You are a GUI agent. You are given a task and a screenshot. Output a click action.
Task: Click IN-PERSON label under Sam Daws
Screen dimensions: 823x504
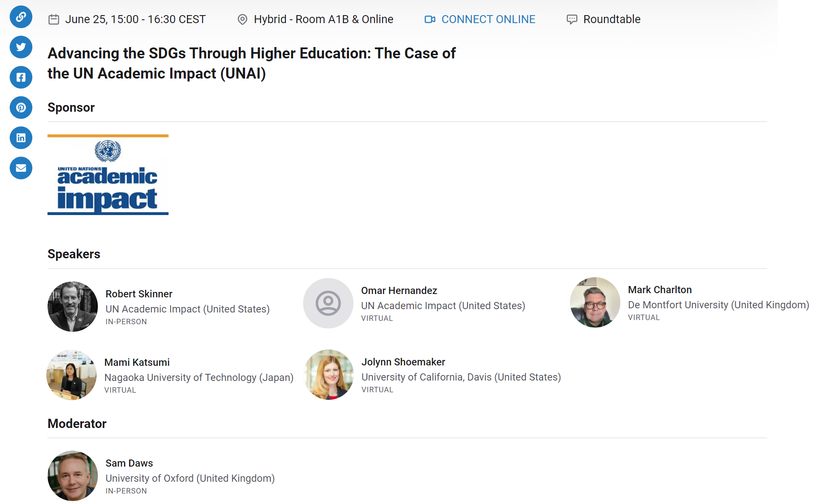coord(126,491)
